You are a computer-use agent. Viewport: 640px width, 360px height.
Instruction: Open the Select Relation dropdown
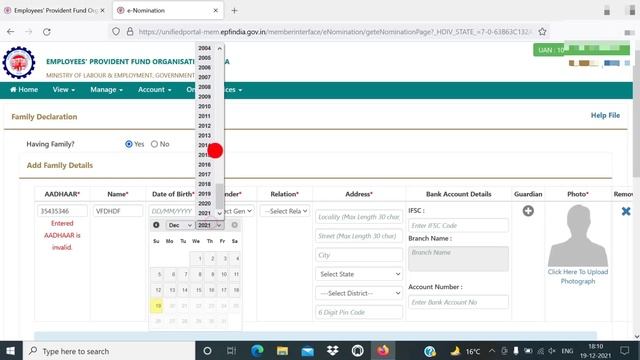click(x=286, y=211)
